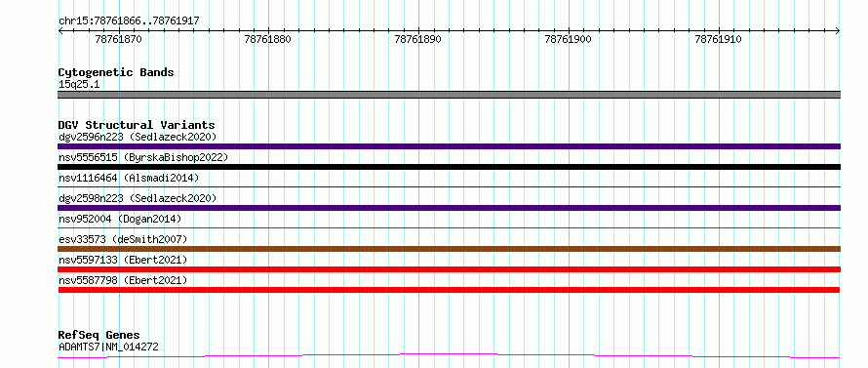
Task: Click ruler position 78761900
Action: (x=568, y=39)
